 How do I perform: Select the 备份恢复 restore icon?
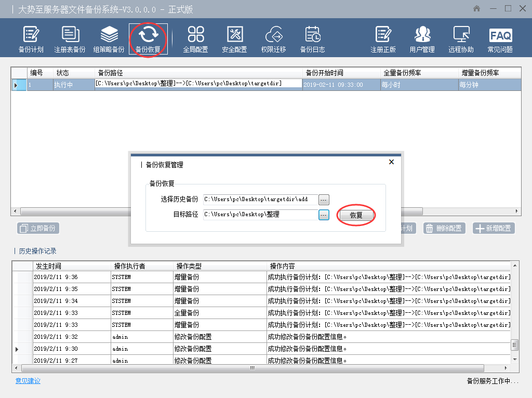tap(148, 39)
